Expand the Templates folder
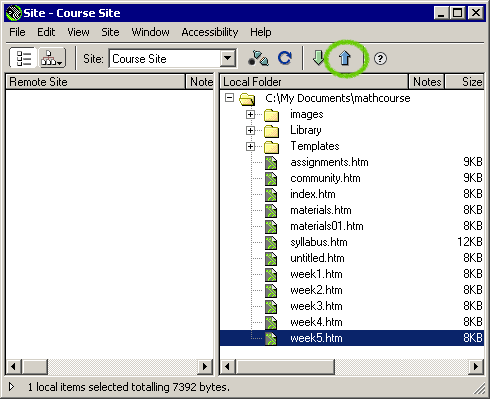 250,146
